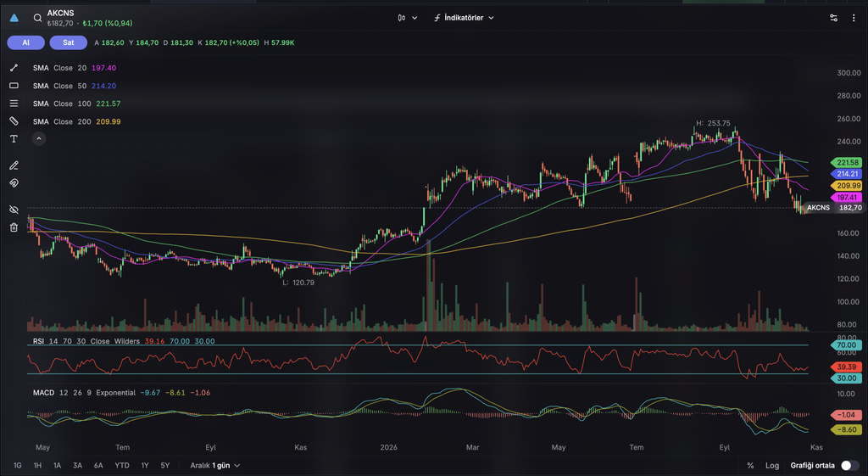Click the blue triangle app logo
Screen dimensions: 868x476
click(x=14, y=18)
